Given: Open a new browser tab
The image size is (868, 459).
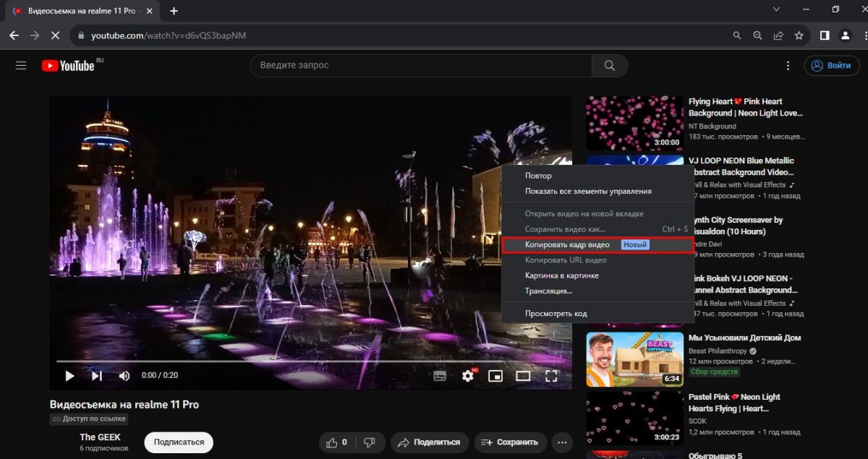Looking at the screenshot, I should pyautogui.click(x=174, y=11).
